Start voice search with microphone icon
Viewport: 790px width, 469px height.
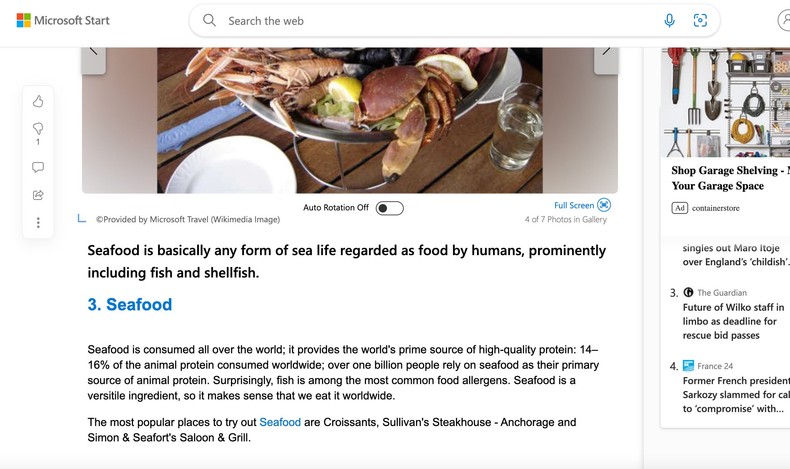[x=669, y=20]
